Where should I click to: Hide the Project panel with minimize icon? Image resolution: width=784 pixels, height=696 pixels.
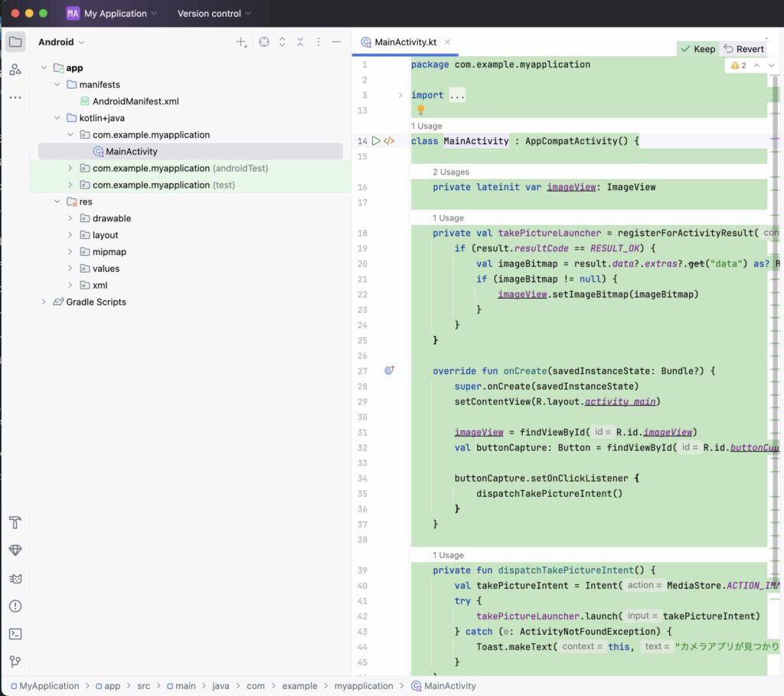click(x=336, y=42)
